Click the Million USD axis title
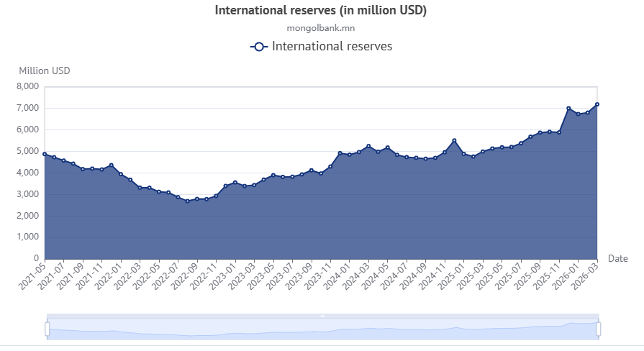The width and height of the screenshot is (644, 351). click(x=45, y=70)
